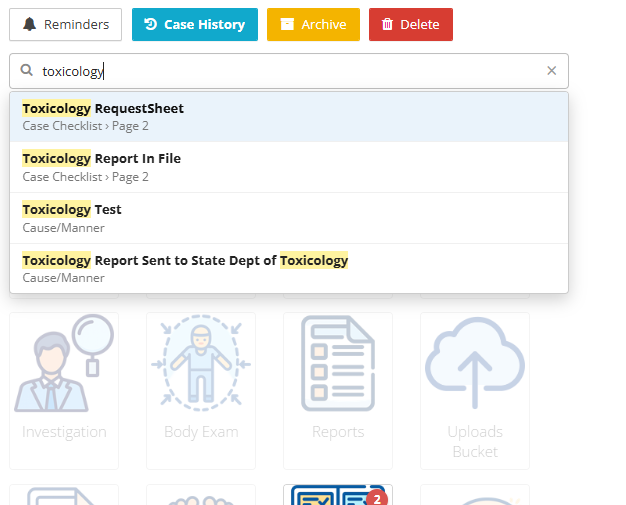Open the Body Exam tile
Image resolution: width=626 pixels, height=505 pixels.
[x=201, y=391]
